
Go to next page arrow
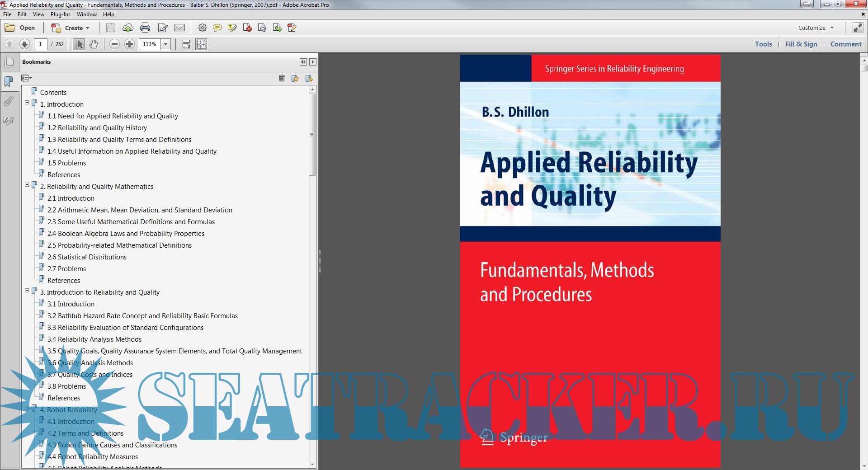(25, 44)
